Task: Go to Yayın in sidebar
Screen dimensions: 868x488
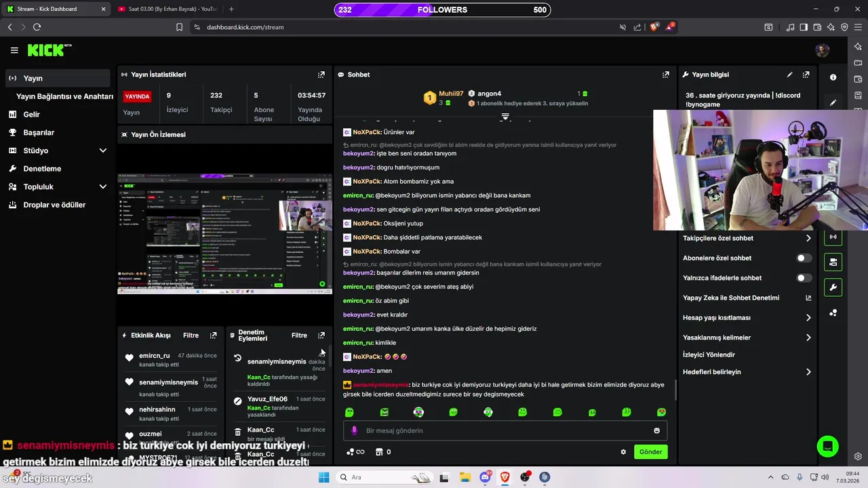Action: [x=58, y=78]
